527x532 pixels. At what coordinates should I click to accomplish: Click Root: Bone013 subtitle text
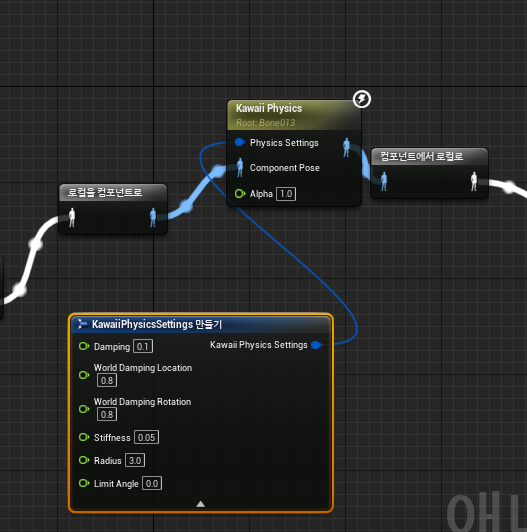[x=265, y=123]
